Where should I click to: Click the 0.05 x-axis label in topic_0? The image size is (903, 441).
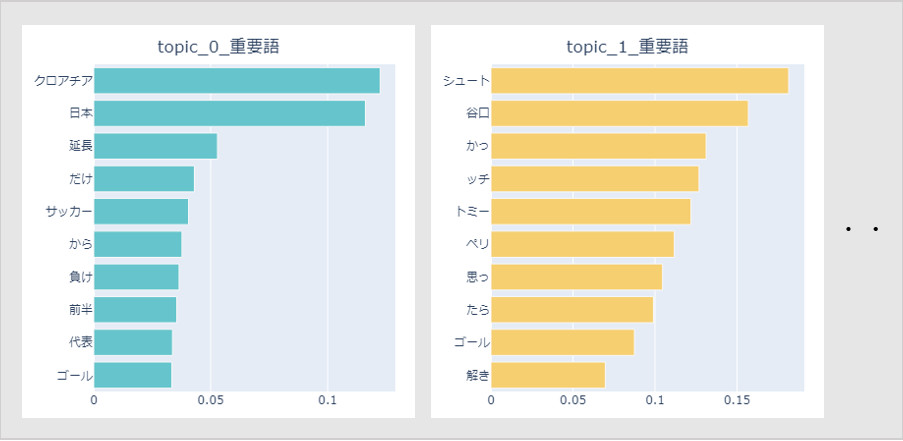click(x=211, y=400)
